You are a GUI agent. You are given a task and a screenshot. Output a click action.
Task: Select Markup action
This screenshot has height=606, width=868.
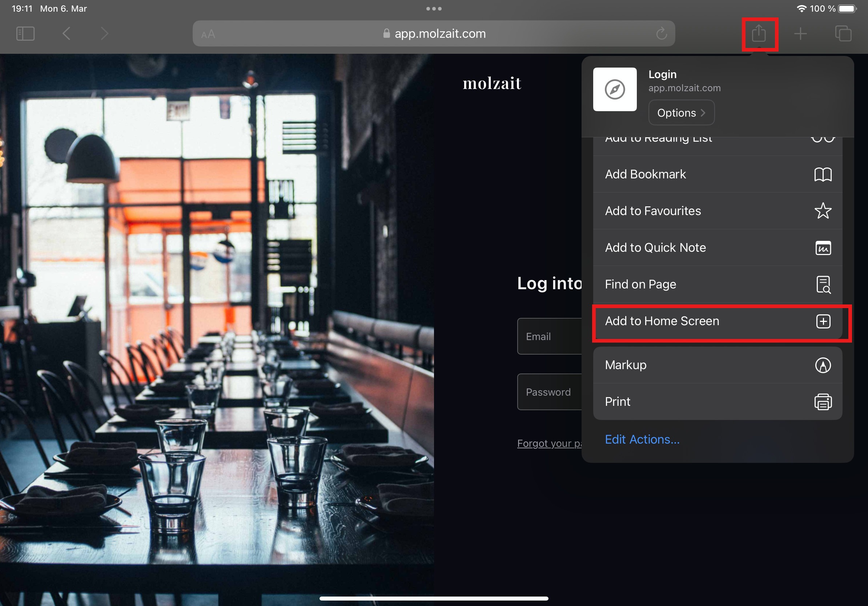pyautogui.click(x=718, y=365)
